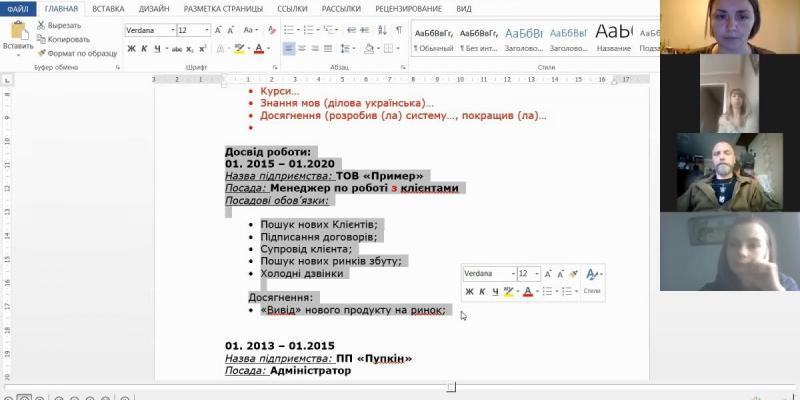The image size is (800, 400).
Task: Click the ФАЙЛ button
Action: pos(18,8)
